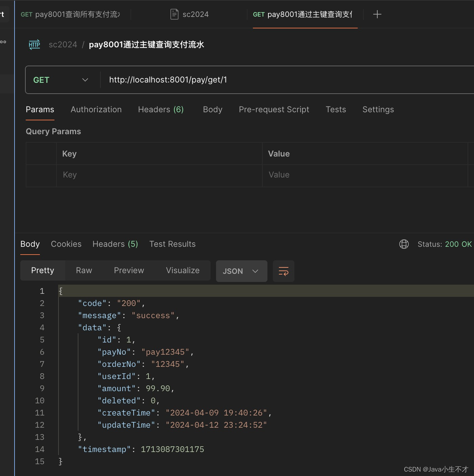The height and width of the screenshot is (476, 474).
Task: Click the sc2024 breadcrumb link
Action: point(63,45)
